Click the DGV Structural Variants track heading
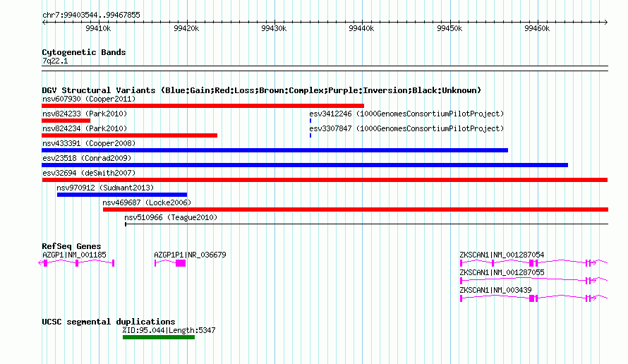Image resolution: width=628 pixels, height=364 pixels. click(x=261, y=90)
